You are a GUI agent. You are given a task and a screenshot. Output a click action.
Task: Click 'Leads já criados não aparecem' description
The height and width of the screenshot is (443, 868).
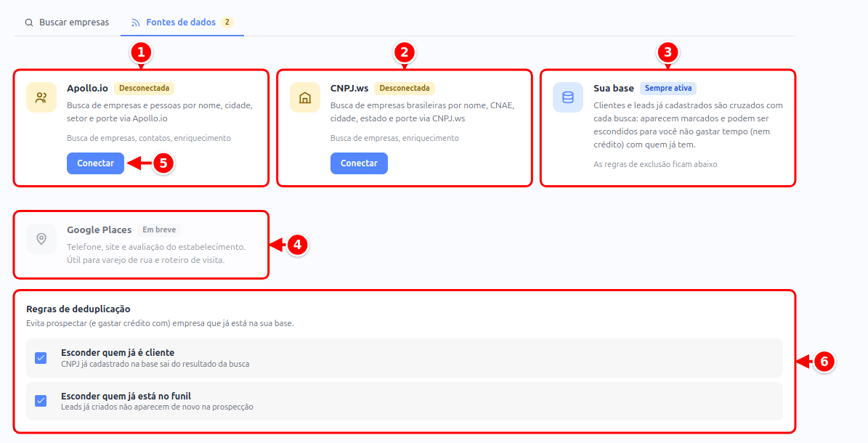[x=157, y=407]
